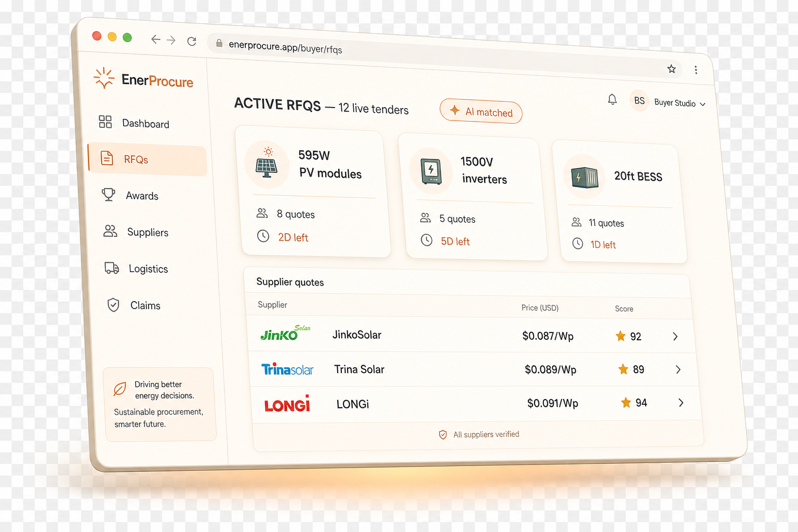Click the Awards trophy icon

click(108, 194)
